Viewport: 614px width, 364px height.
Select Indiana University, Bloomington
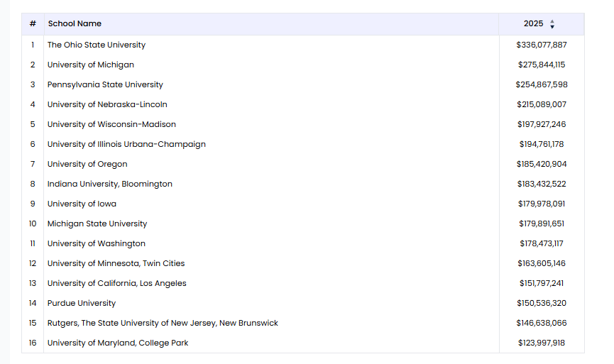coord(110,184)
